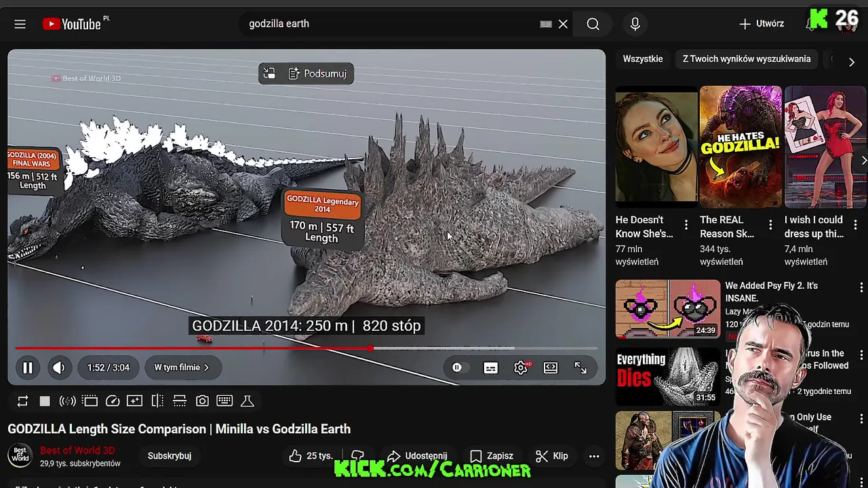Click the Klip scissors button

[552, 456]
